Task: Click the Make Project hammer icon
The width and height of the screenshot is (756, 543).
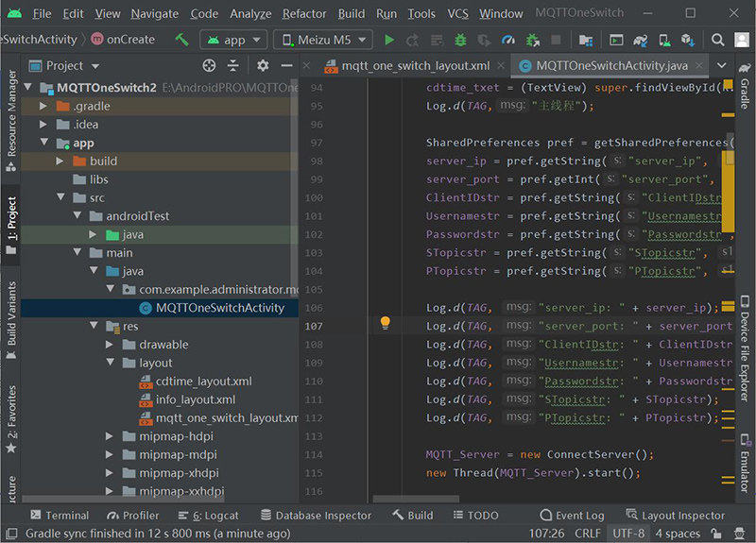Action: pyautogui.click(x=181, y=40)
